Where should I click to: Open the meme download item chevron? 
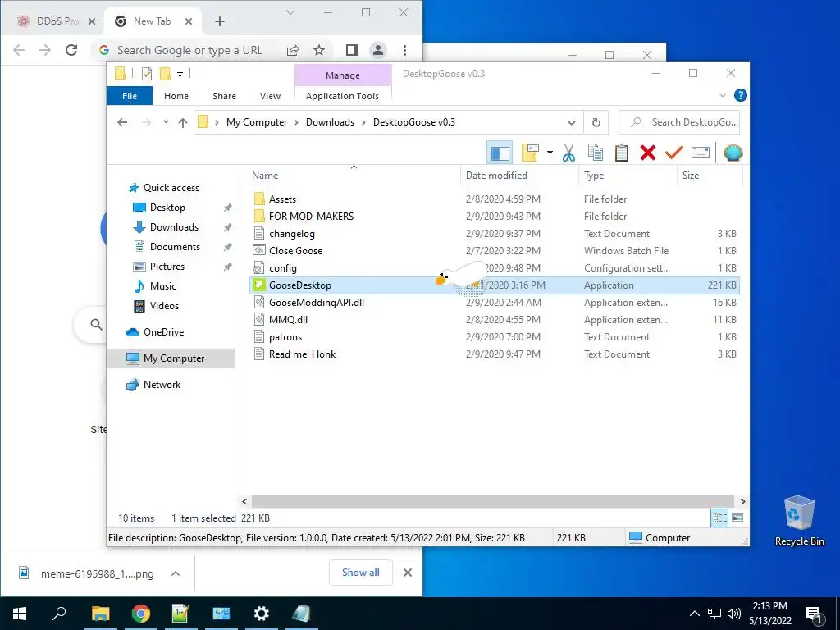coord(176,573)
